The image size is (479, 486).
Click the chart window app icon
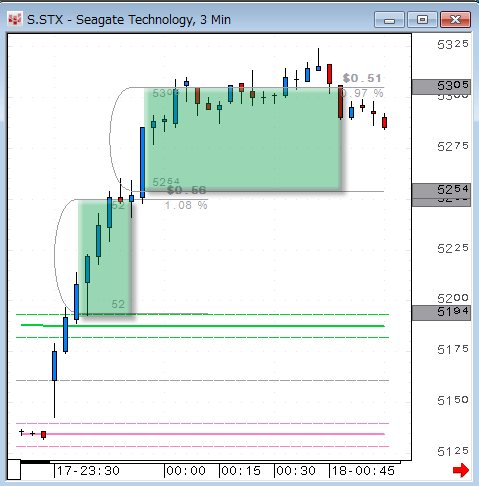tap(15, 19)
